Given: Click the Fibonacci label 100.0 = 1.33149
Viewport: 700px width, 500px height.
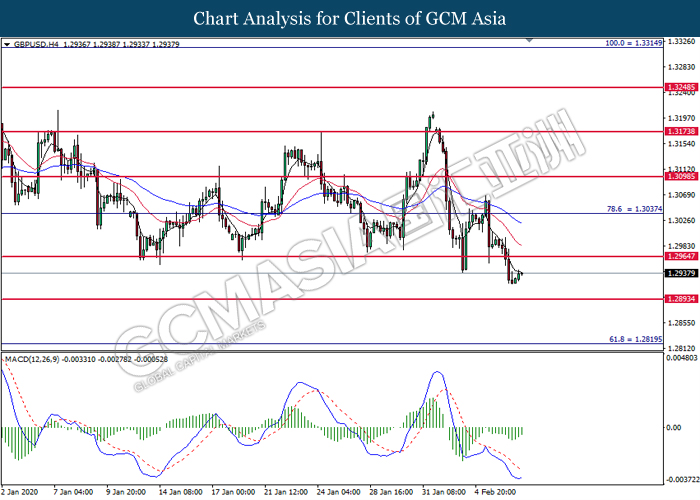Looking at the screenshot, I should pos(633,43).
